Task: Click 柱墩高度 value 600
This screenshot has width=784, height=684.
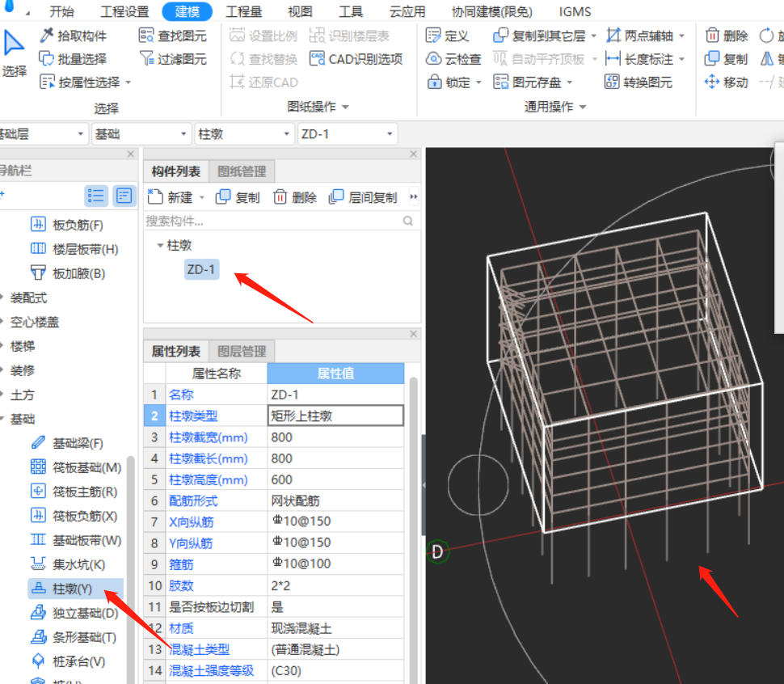Action: click(335, 479)
